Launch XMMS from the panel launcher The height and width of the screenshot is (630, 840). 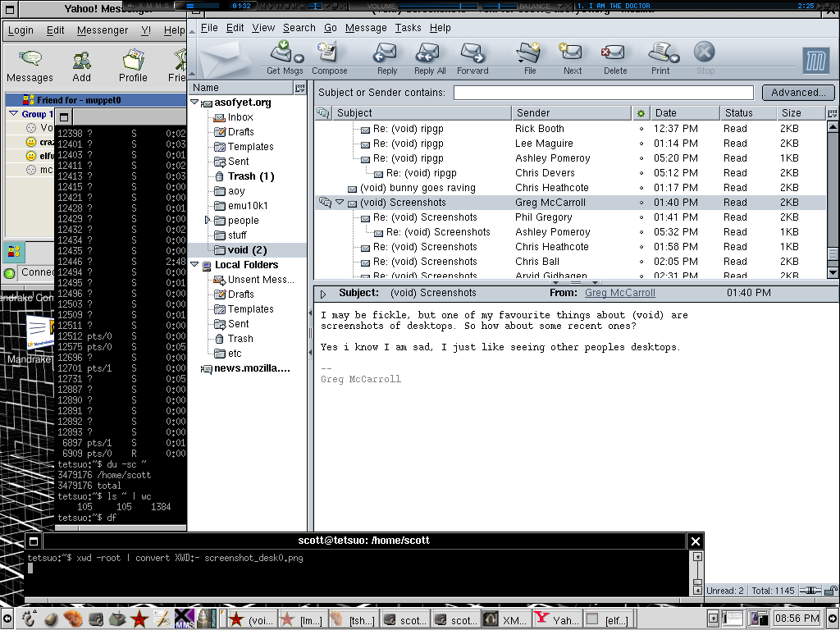pos(185,619)
